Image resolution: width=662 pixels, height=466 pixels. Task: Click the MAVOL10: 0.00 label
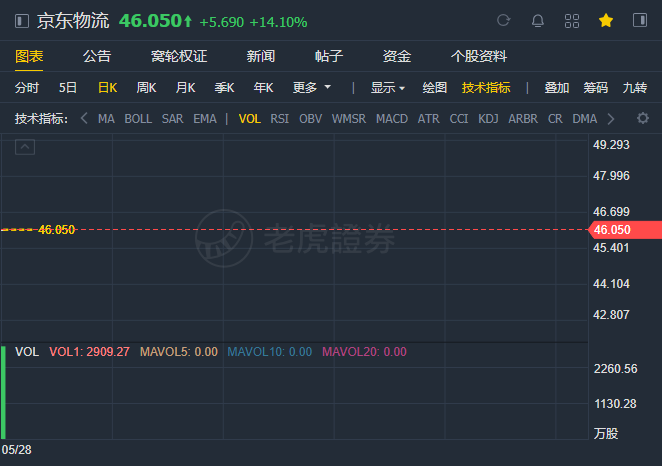click(269, 352)
